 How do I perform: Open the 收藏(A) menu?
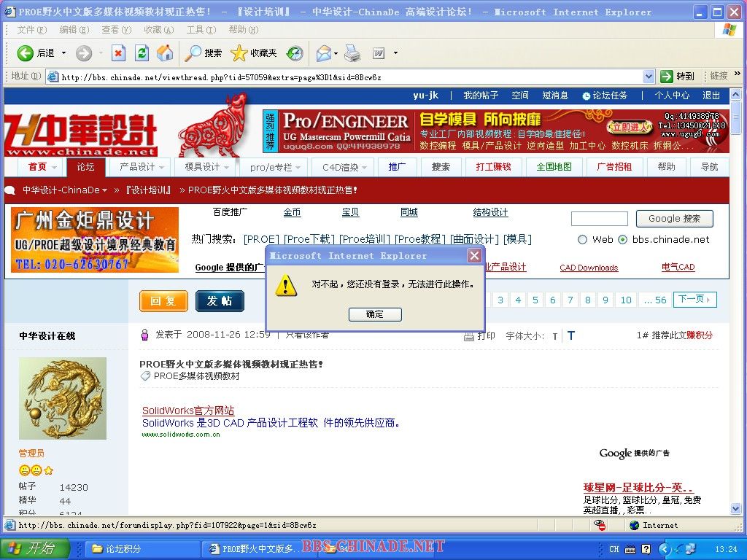158,29
